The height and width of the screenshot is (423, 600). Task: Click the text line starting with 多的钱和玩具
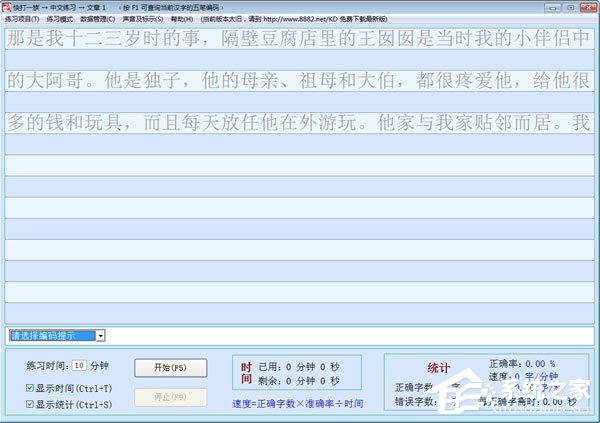[x=300, y=123]
